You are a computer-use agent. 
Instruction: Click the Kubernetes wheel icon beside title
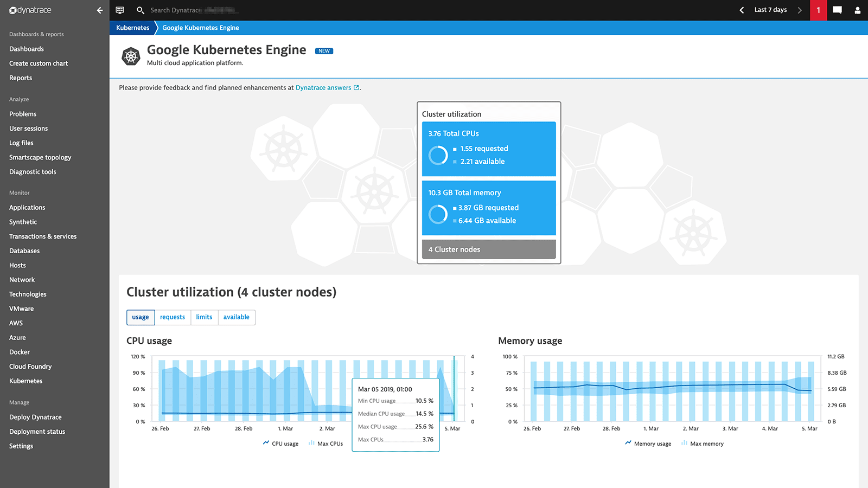click(131, 56)
